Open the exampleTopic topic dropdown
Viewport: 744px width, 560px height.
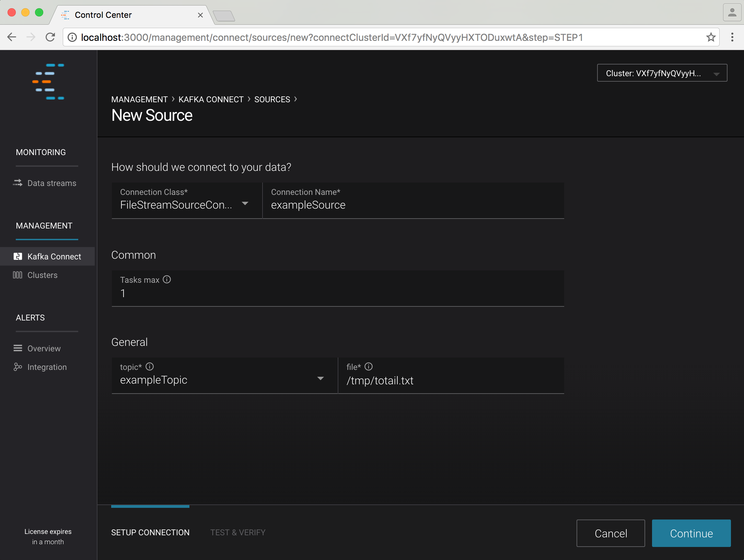(x=320, y=379)
